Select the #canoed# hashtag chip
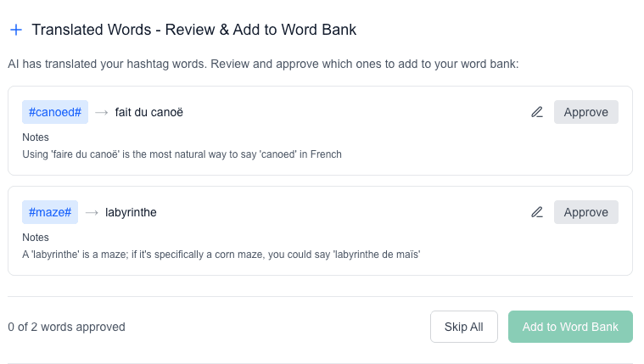This screenshot has width=644, height=364. point(55,112)
